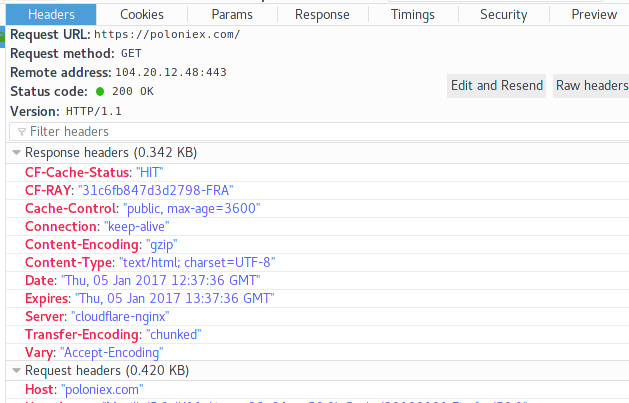This screenshot has width=629, height=403.
Task: Focus the Filter headers input field
Action: (319, 132)
